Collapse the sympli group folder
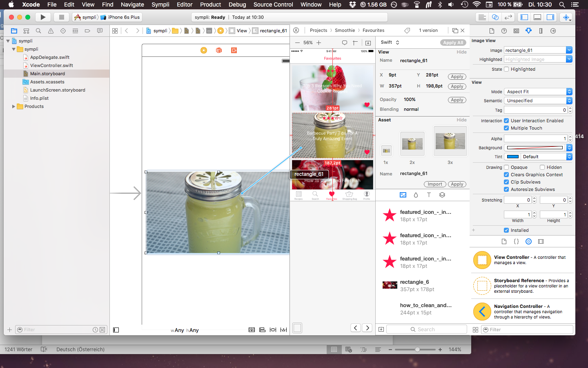Screen dimensions: 588x368 pyautogui.click(x=13, y=49)
